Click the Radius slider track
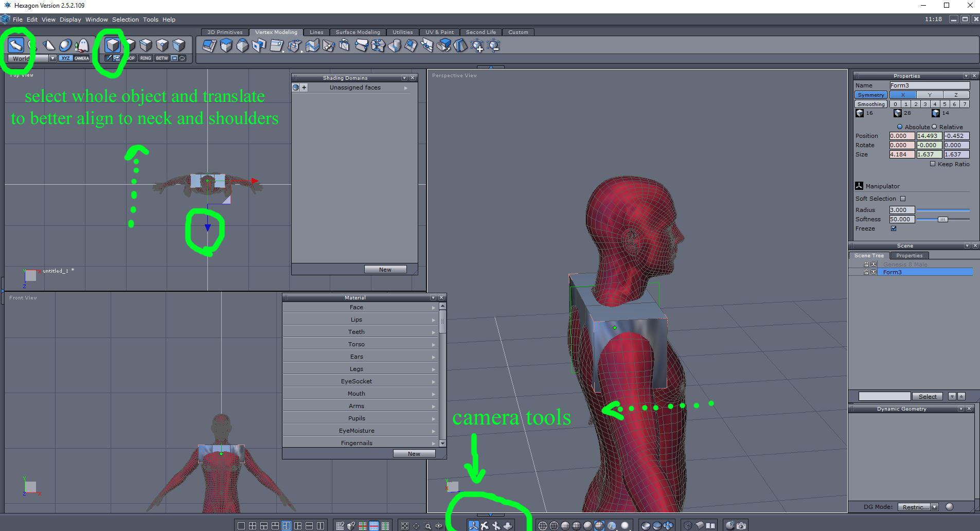This screenshot has width=980, height=531. pos(943,210)
